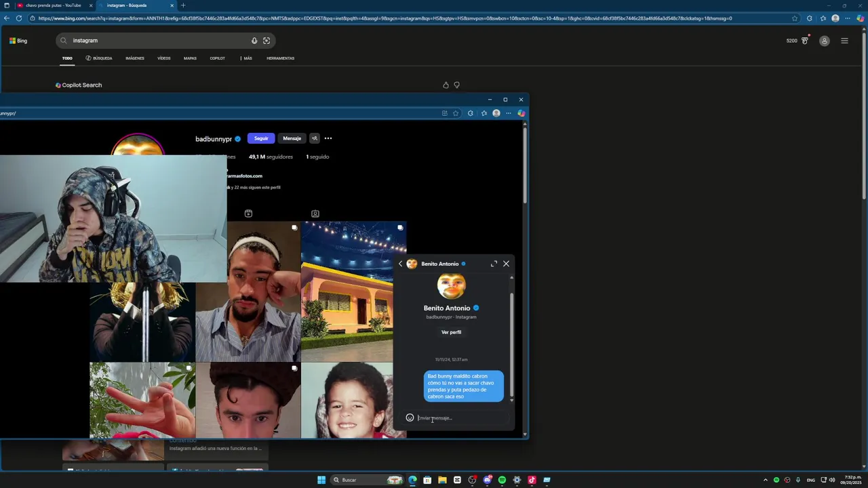Select the MAPAS tab in Bing
This screenshot has height=488, width=868.
190,58
